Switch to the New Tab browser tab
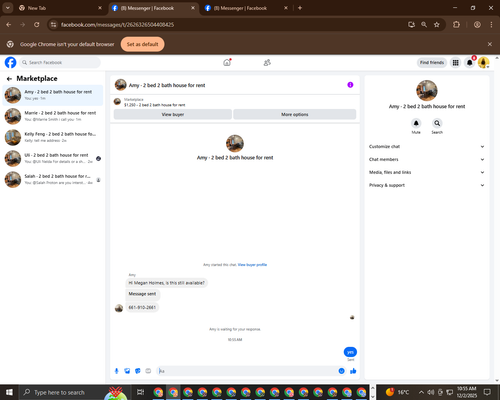500x400 pixels. 60,8
